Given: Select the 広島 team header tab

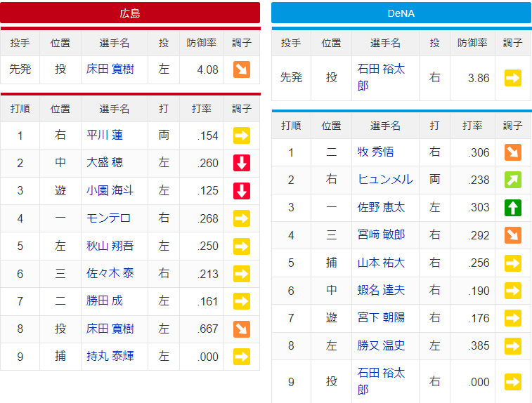Looking at the screenshot, I should (130, 13).
